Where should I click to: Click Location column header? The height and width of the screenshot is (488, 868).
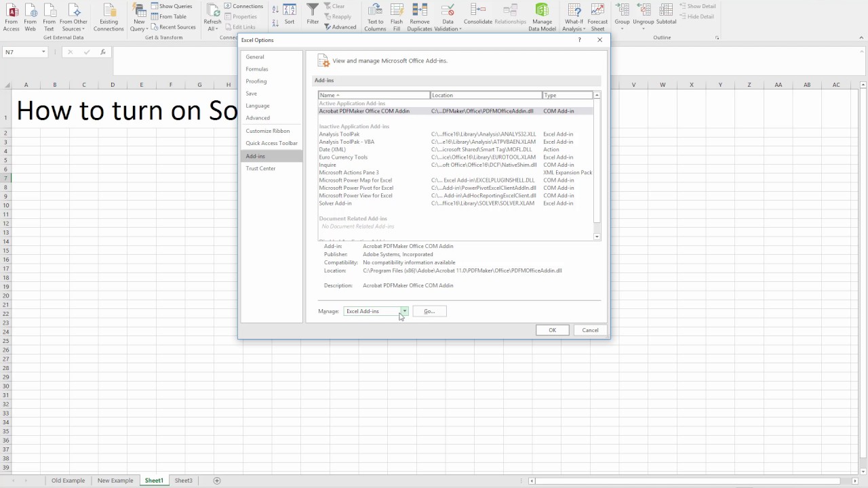click(486, 96)
